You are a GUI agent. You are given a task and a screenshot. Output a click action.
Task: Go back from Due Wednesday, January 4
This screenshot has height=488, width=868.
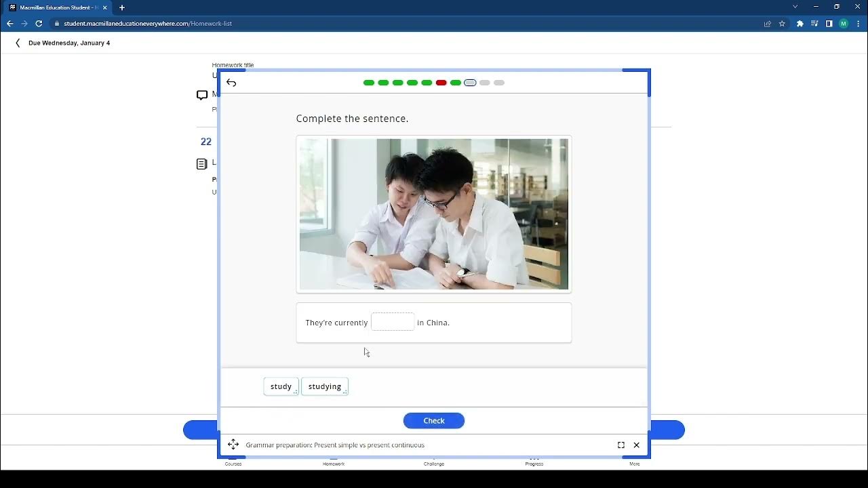click(x=18, y=43)
